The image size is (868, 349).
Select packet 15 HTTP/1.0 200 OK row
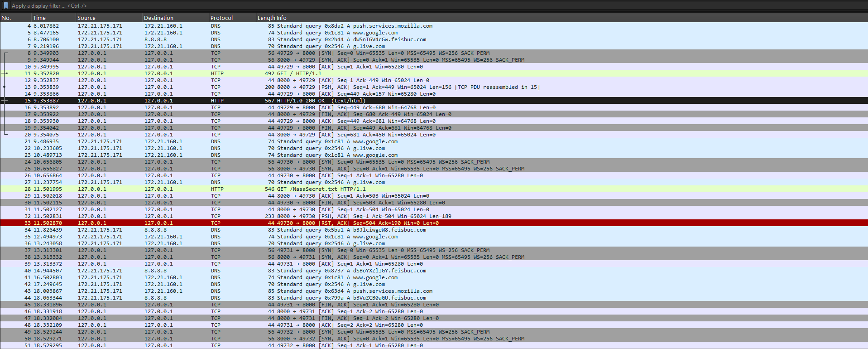coord(434,101)
